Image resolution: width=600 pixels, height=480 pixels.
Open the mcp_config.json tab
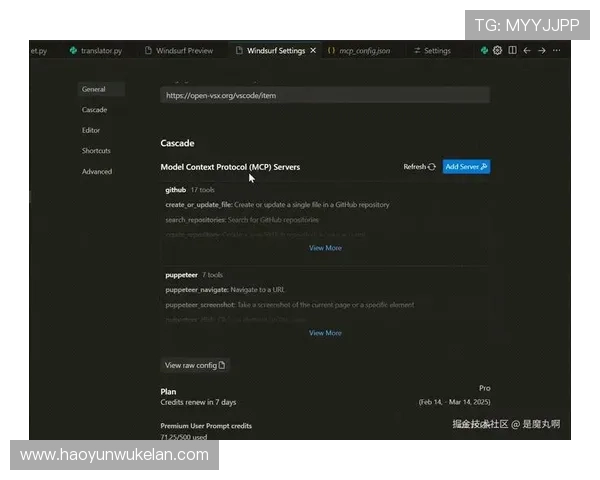(362, 50)
